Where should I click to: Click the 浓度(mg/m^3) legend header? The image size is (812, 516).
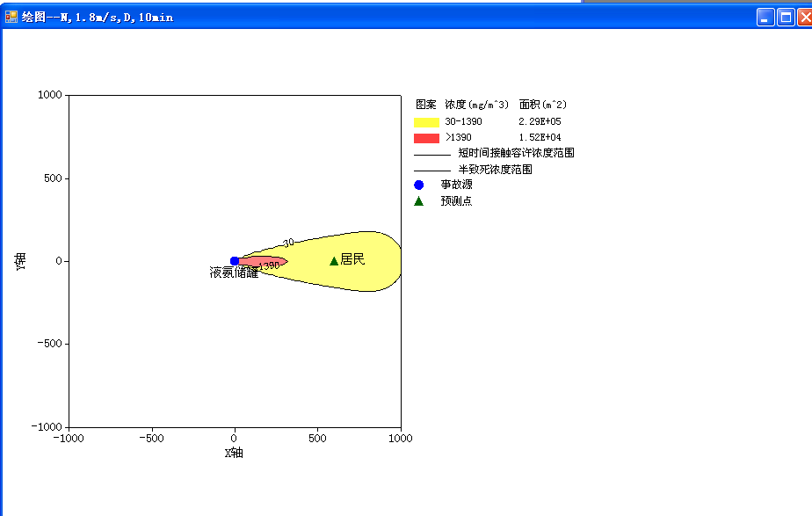pyautogui.click(x=477, y=105)
